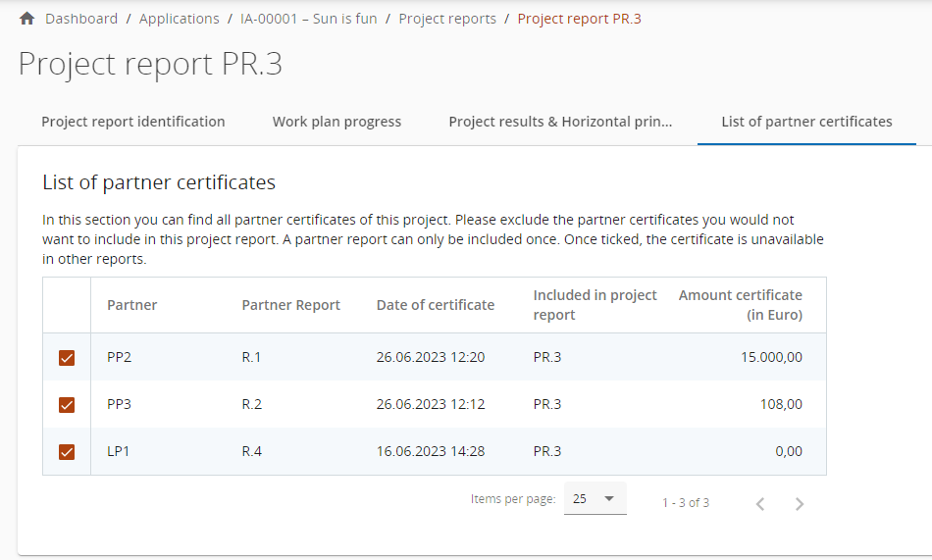Deselect the LP1 certificate checkbox
This screenshot has width=932, height=560.
tap(67, 452)
